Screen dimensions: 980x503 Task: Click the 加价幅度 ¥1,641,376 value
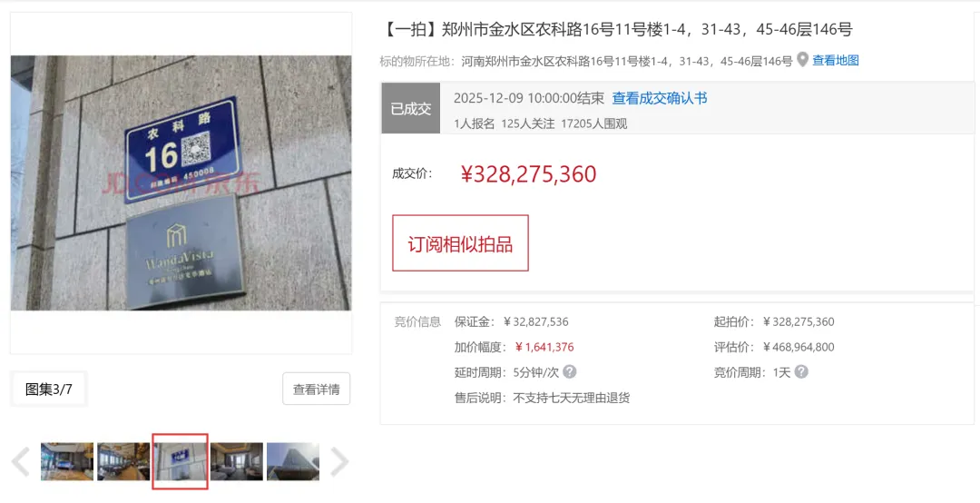[544, 347]
